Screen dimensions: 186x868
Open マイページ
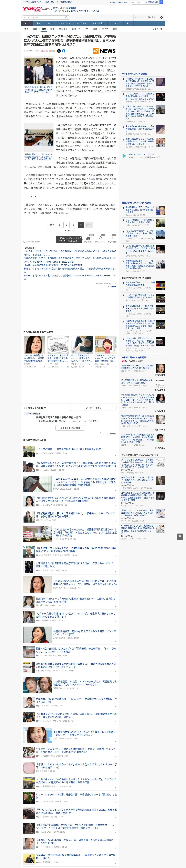pyautogui.click(x=139, y=18)
